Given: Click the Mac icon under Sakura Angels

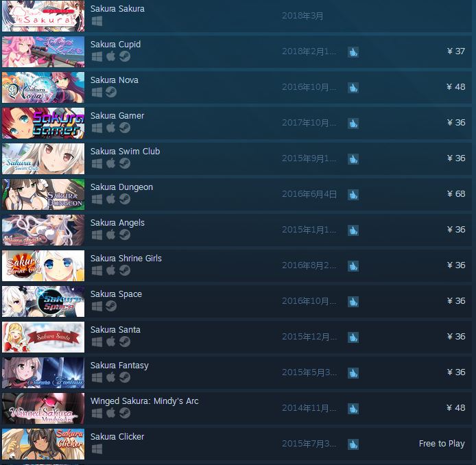Looking at the screenshot, I should click(111, 235).
